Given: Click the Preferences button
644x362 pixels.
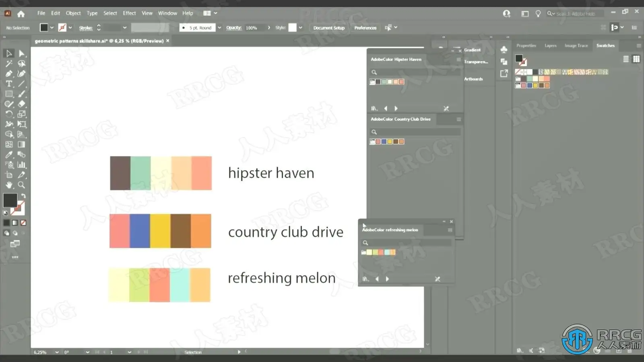Looking at the screenshot, I should pyautogui.click(x=365, y=28).
